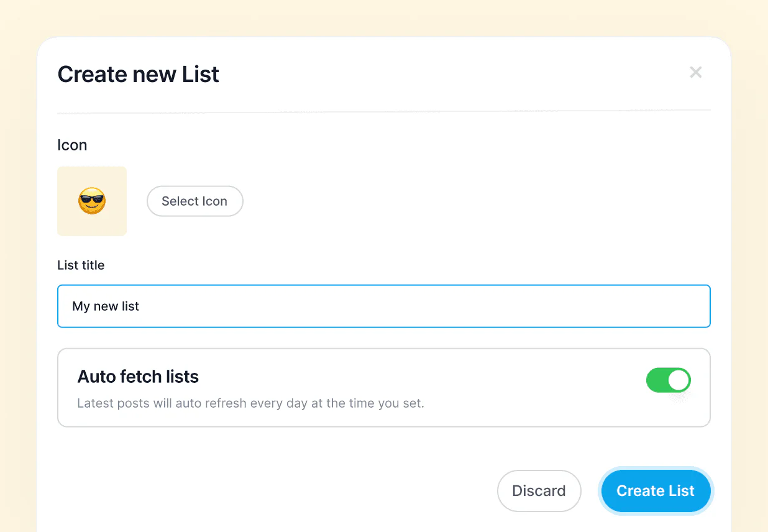
Task: Click the Create new List header
Action: tap(138, 74)
